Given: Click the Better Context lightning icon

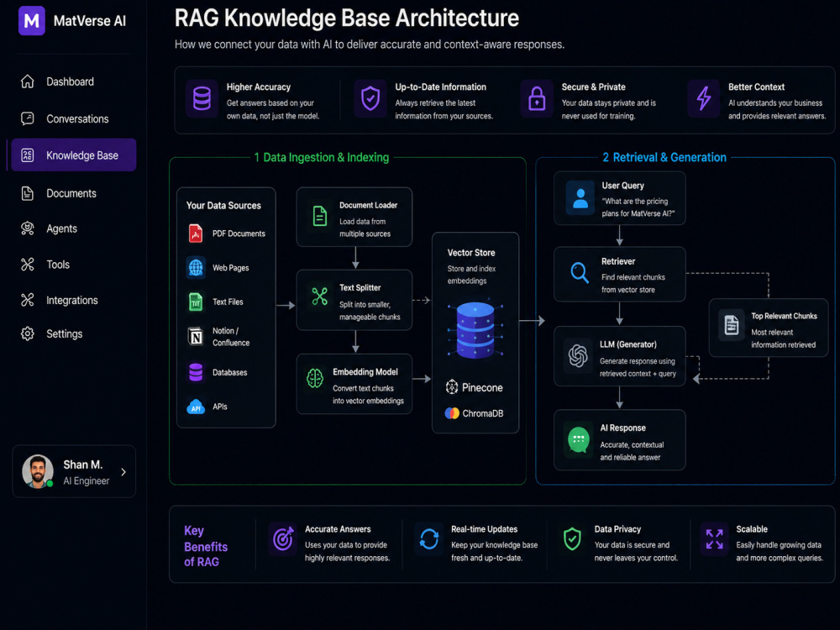Looking at the screenshot, I should 703,98.
